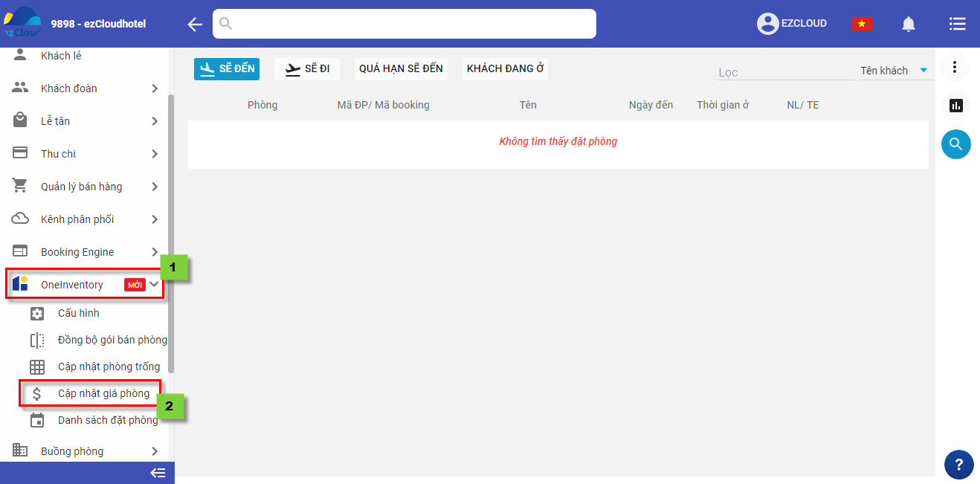980x484 pixels.
Task: Open the three-dot more options menu
Action: [955, 68]
